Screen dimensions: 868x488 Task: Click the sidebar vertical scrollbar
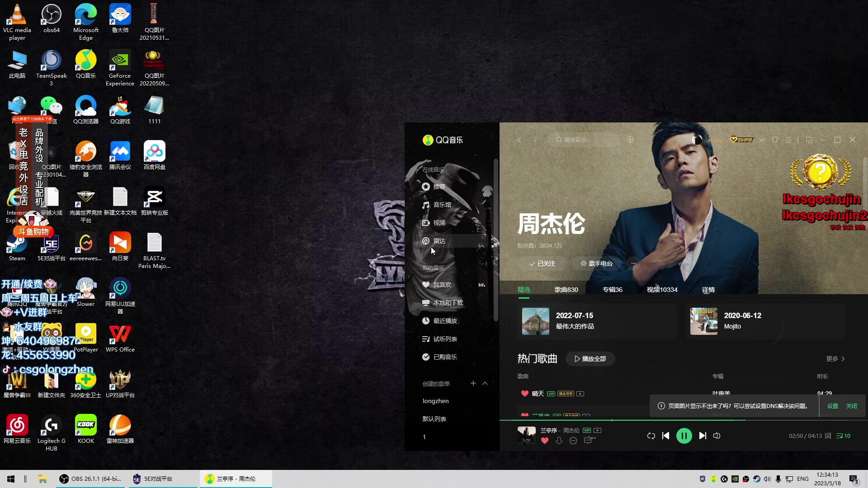click(495, 239)
